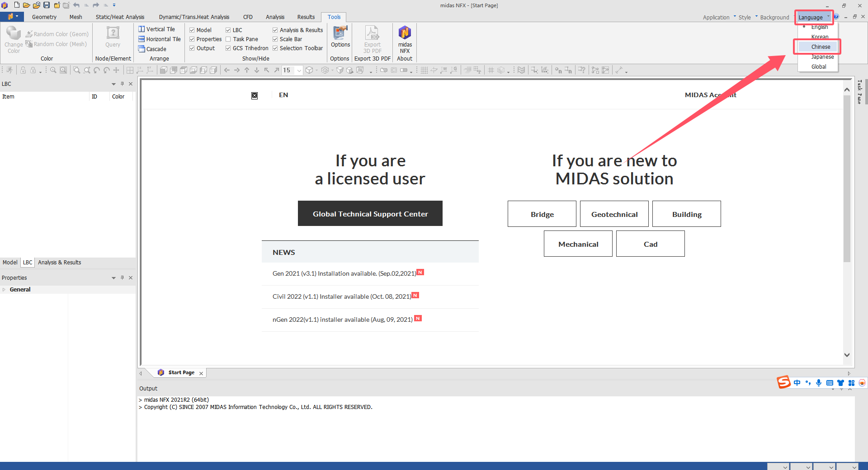The image size is (868, 470).
Task: Click the Query node/element icon
Action: [113, 37]
